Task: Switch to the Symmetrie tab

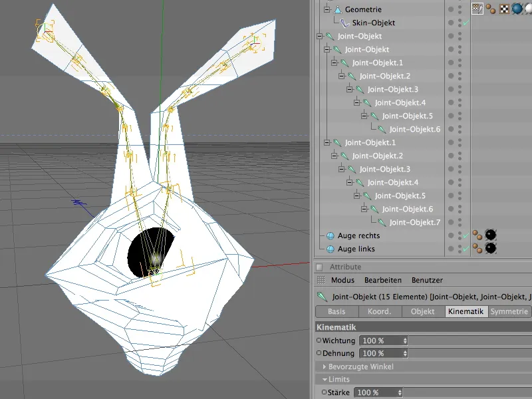Action: [x=509, y=311]
